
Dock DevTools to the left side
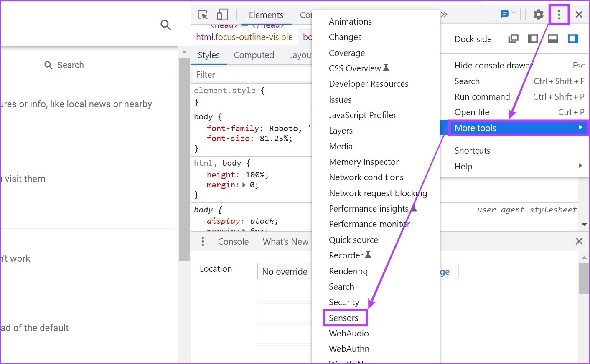532,38
